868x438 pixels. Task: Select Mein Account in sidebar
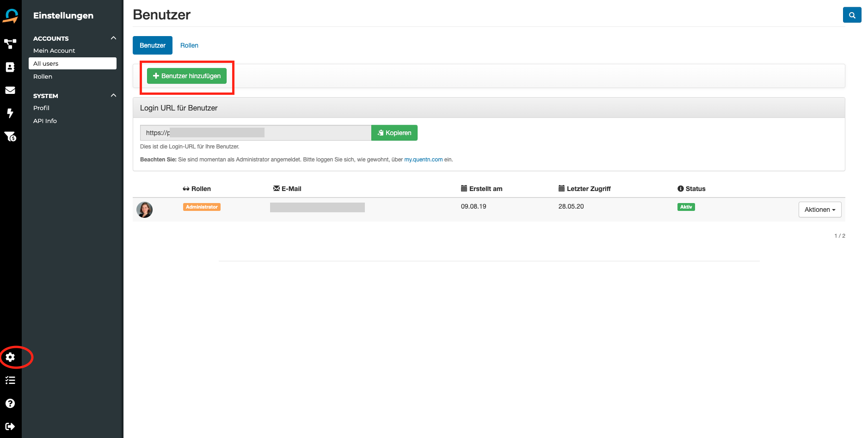[x=54, y=50]
